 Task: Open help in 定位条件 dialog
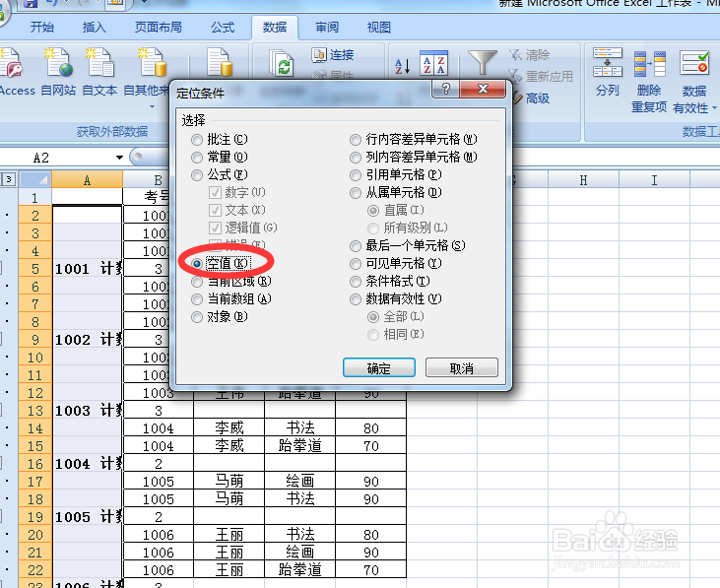coord(445,89)
